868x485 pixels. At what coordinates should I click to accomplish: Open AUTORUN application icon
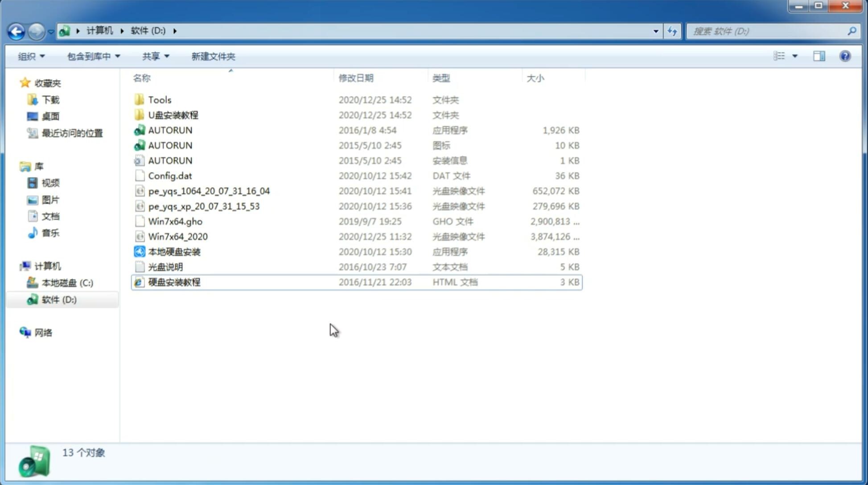[170, 130]
